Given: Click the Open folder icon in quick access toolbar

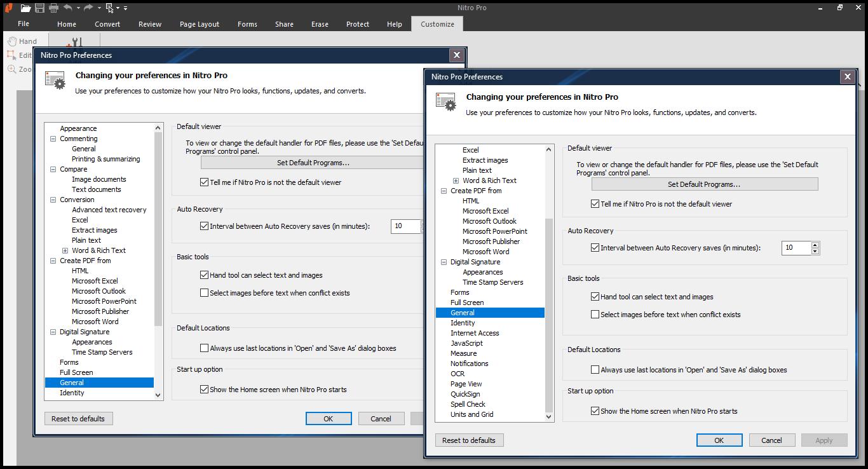Looking at the screenshot, I should (x=25, y=8).
